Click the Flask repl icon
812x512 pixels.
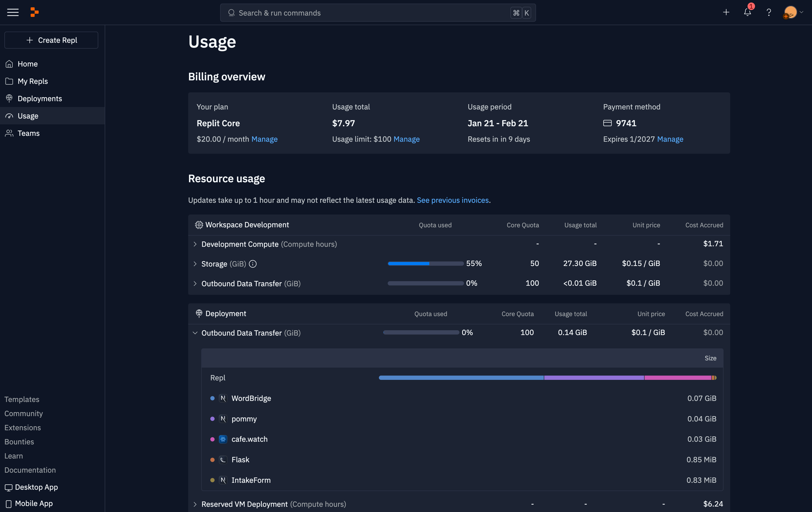point(223,460)
